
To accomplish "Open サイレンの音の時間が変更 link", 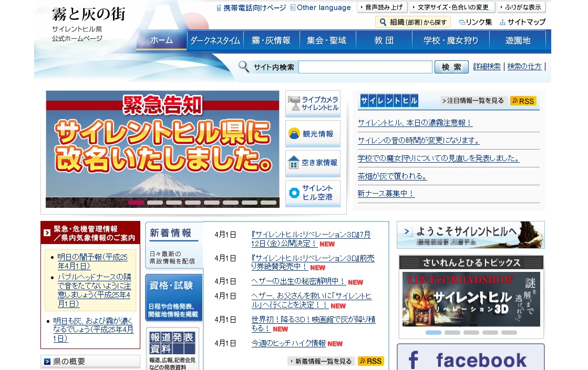I will pos(418,141).
